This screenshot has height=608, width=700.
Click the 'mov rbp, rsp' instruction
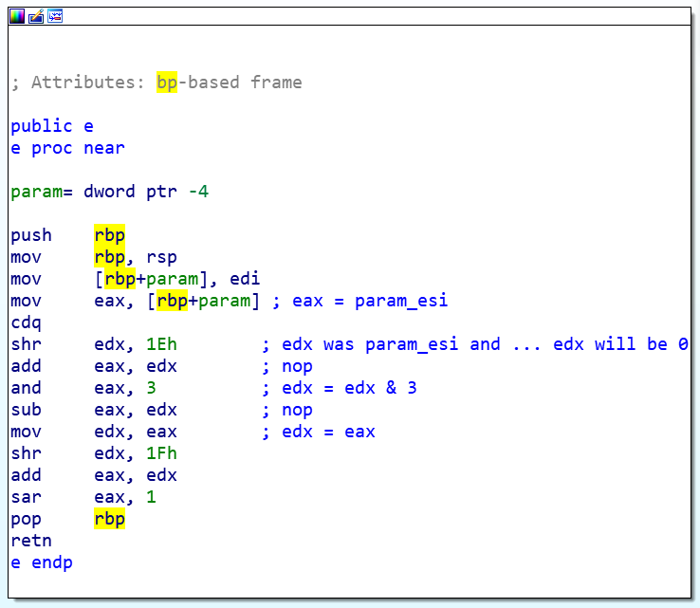(94, 257)
